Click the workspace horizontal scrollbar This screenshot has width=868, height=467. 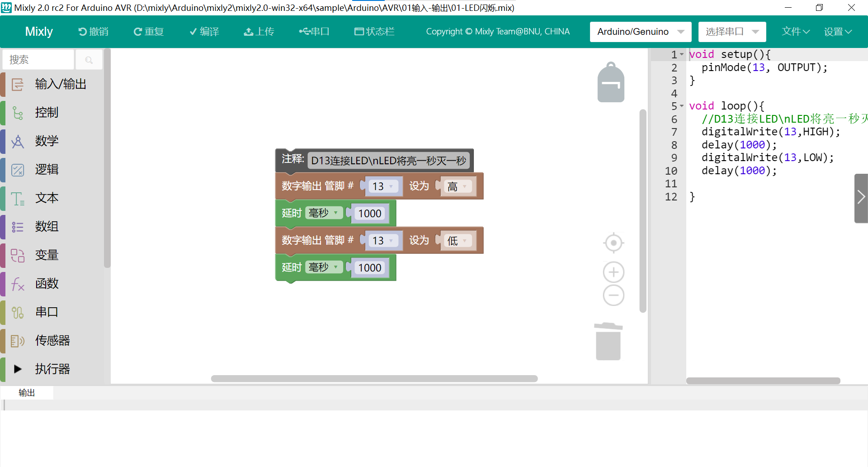(374, 379)
